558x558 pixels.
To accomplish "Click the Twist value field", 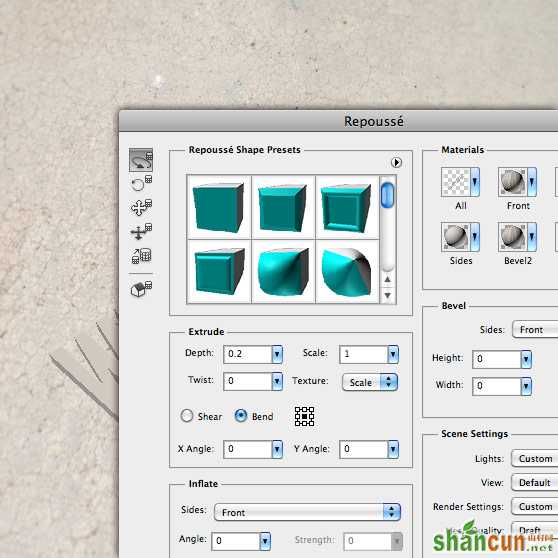I will point(248,381).
